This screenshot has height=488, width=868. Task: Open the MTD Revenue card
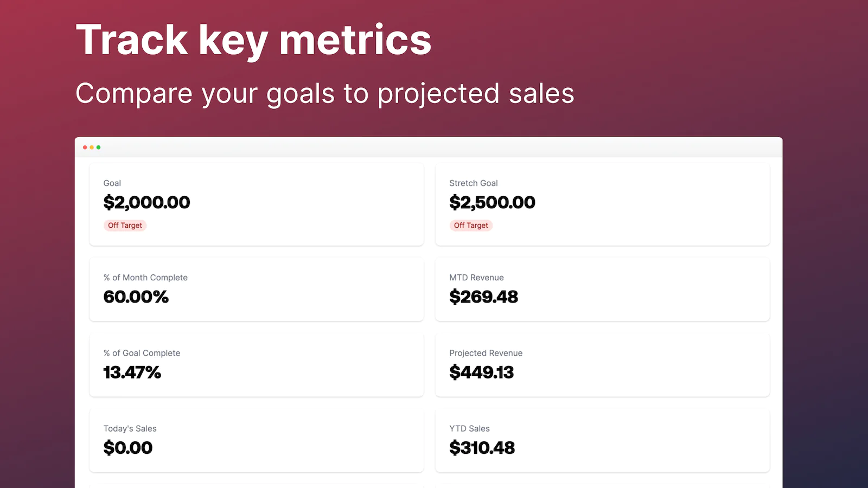coord(603,290)
